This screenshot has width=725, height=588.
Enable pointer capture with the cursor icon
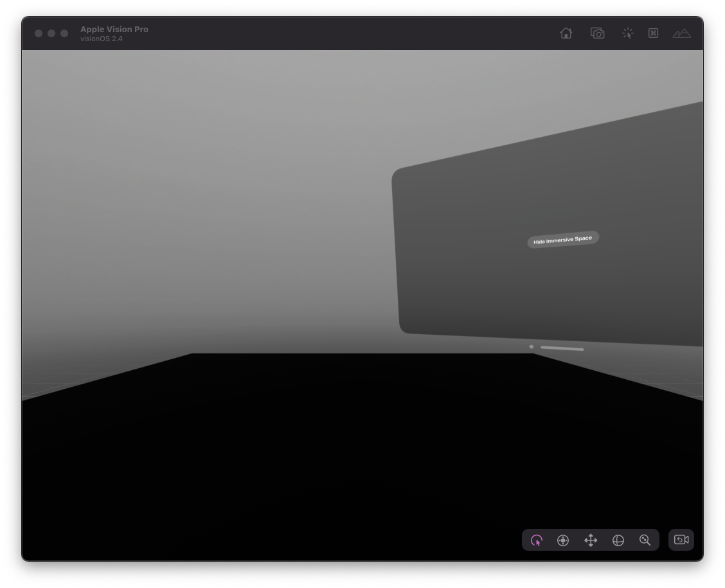(627, 33)
